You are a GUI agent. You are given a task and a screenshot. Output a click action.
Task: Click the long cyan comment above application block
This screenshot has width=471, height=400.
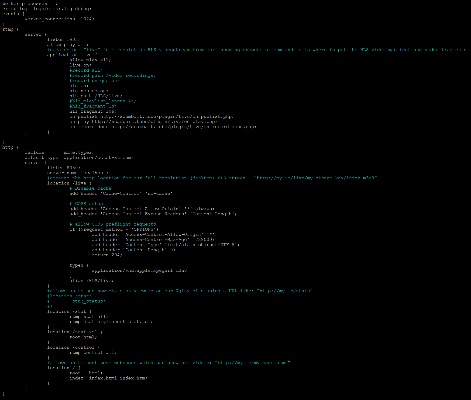tap(256, 50)
